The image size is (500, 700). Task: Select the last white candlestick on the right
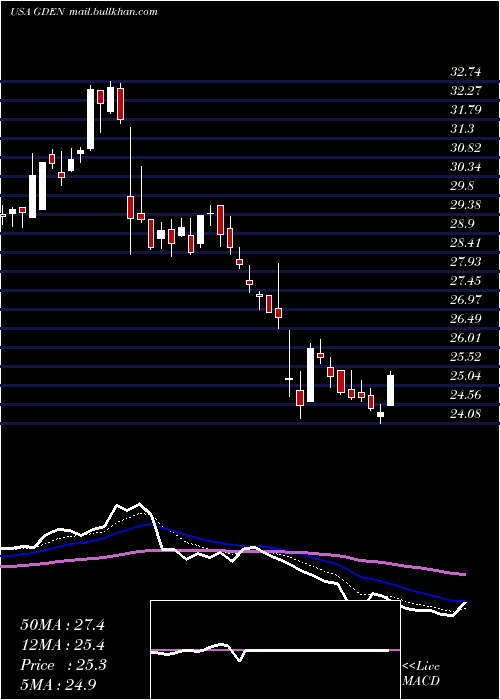coord(390,390)
